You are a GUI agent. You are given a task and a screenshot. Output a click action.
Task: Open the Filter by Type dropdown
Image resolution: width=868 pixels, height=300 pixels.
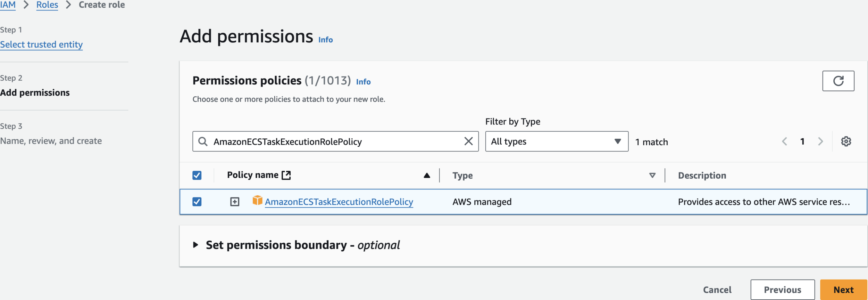pos(556,141)
